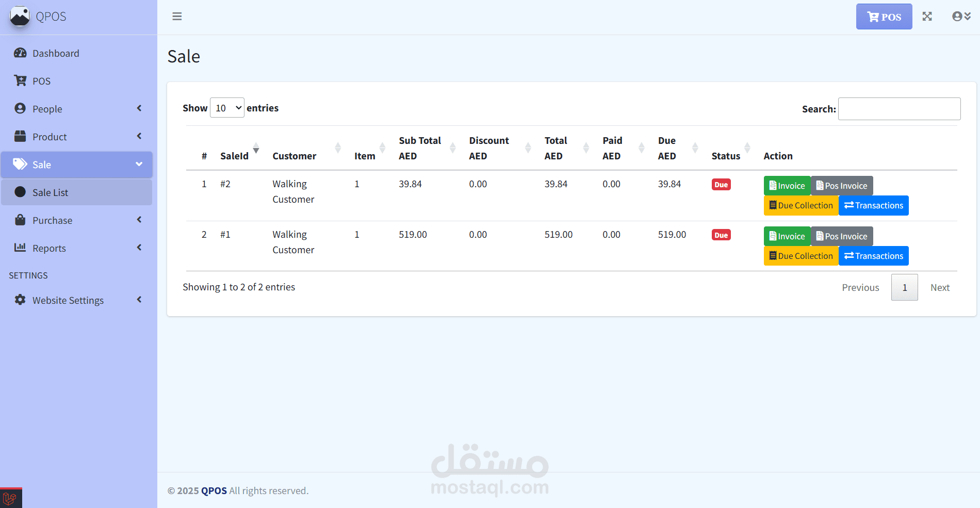Open the Laravel debugbar icon
980x508 pixels.
coord(10,499)
